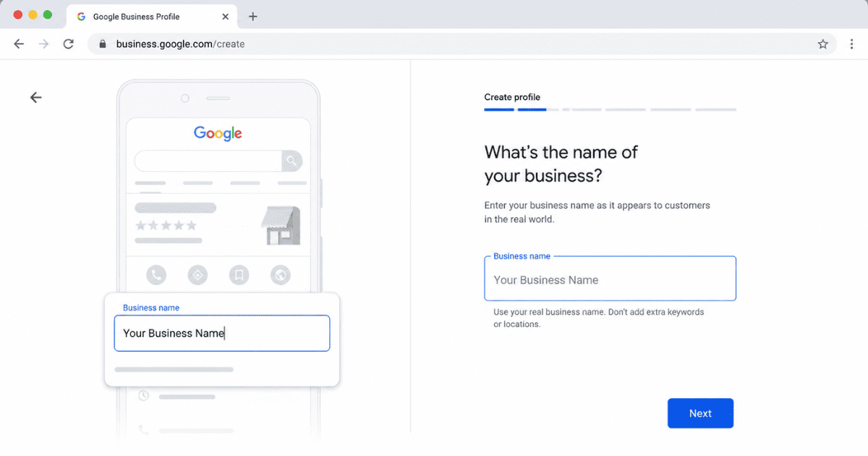Click the globe website icon in illustration
The image size is (868, 456).
(280, 275)
